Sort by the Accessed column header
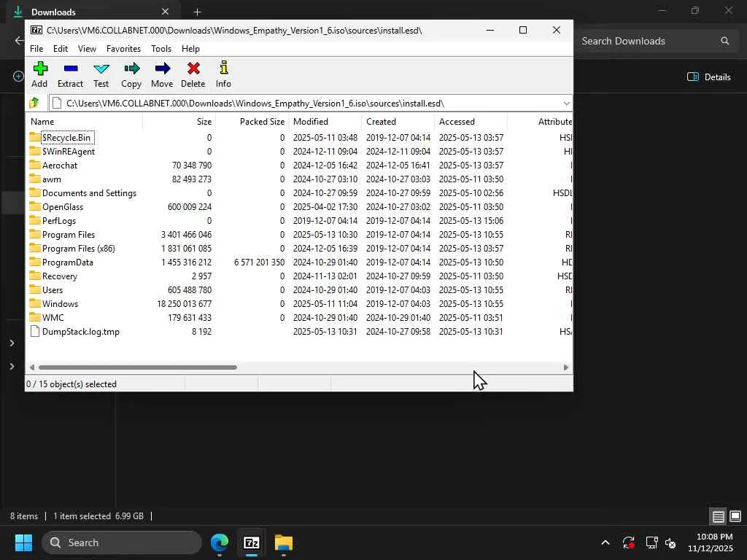This screenshot has width=747, height=560. coord(471,122)
